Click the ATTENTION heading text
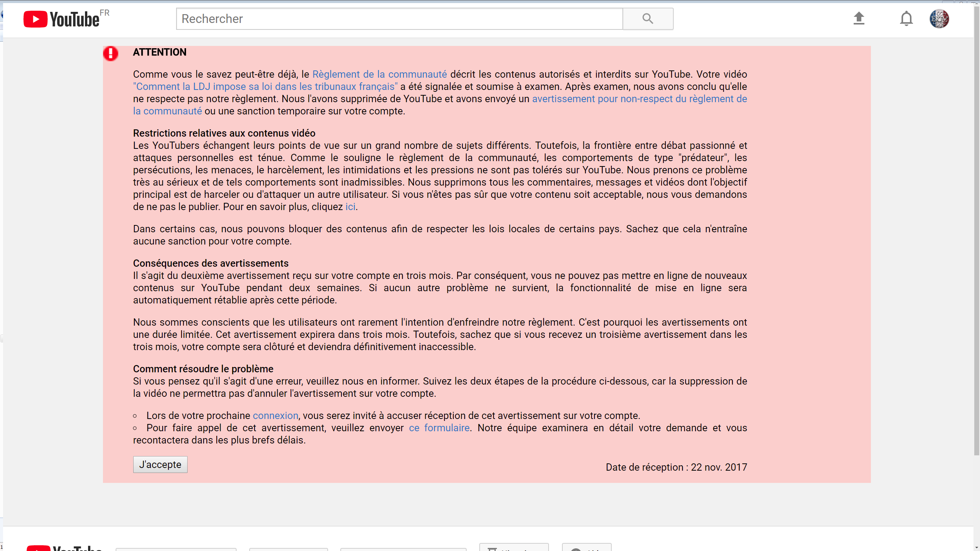Viewport: 980px width, 551px height. pyautogui.click(x=160, y=52)
